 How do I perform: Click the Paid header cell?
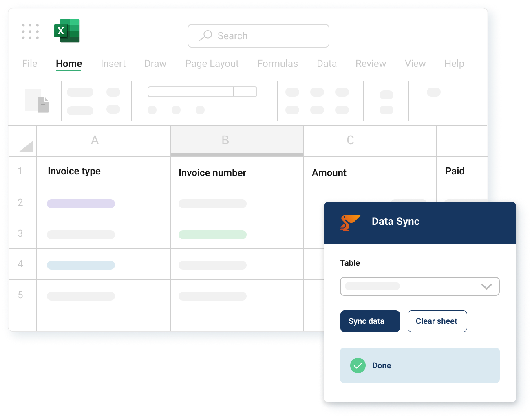462,172
